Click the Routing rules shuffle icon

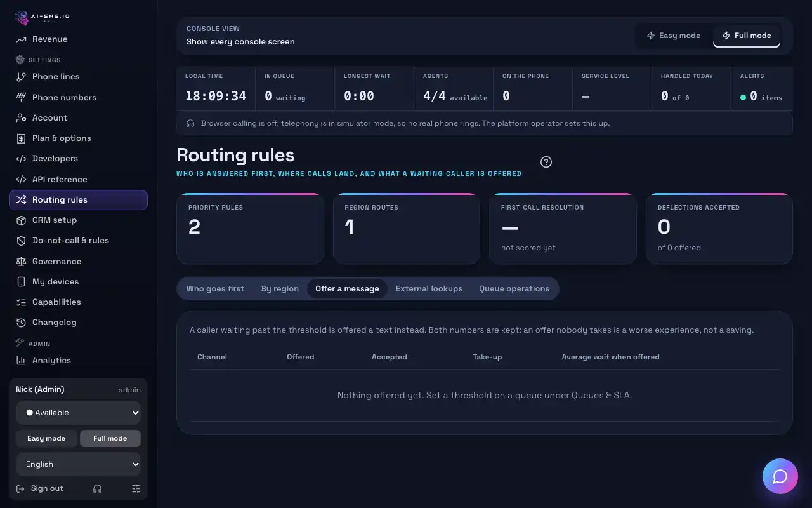pos(22,200)
